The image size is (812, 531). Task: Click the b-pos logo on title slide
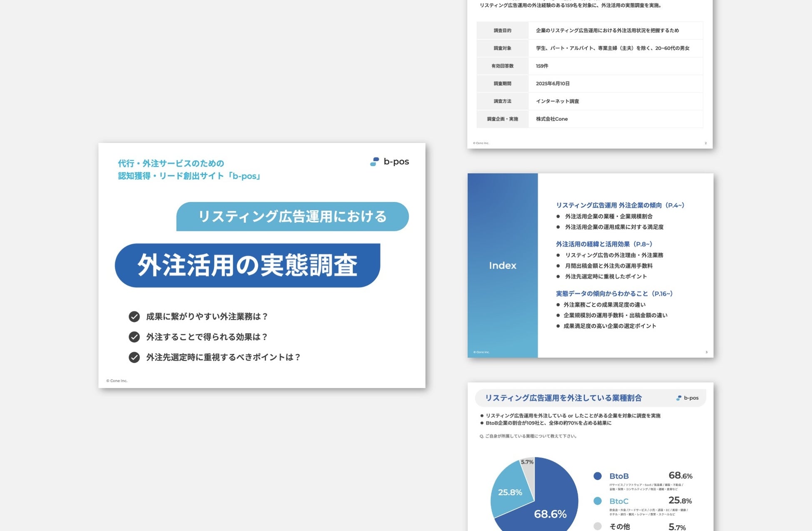(x=389, y=162)
